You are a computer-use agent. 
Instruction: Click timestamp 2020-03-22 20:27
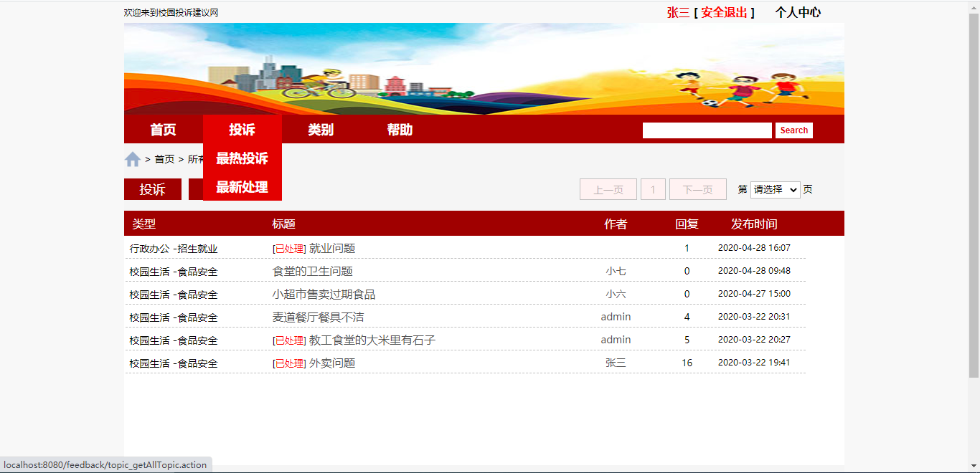click(x=754, y=340)
